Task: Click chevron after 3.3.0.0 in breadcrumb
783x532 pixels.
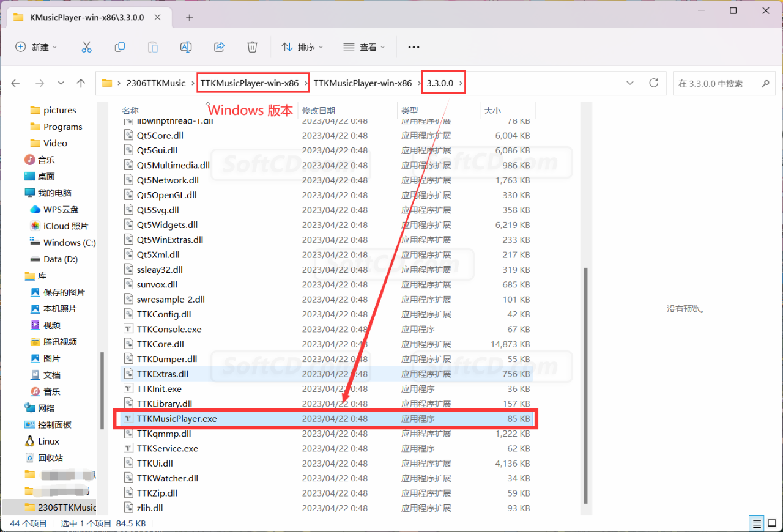Action: coord(461,83)
